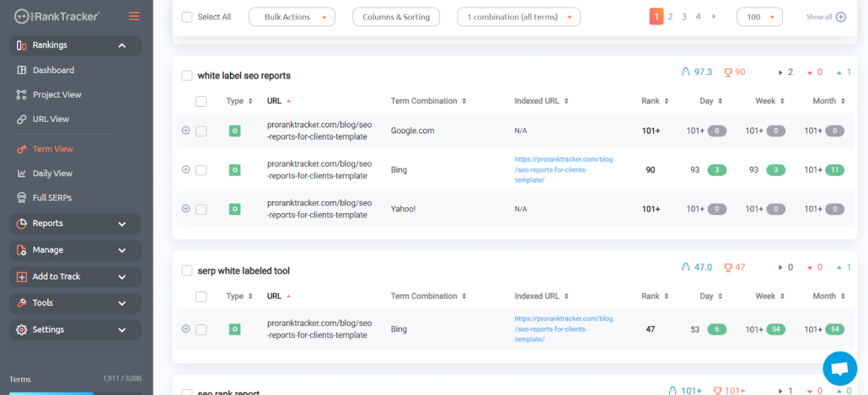Tick header checkbox in white label seo reports table
The width and height of the screenshot is (868, 395).
coord(201,101)
